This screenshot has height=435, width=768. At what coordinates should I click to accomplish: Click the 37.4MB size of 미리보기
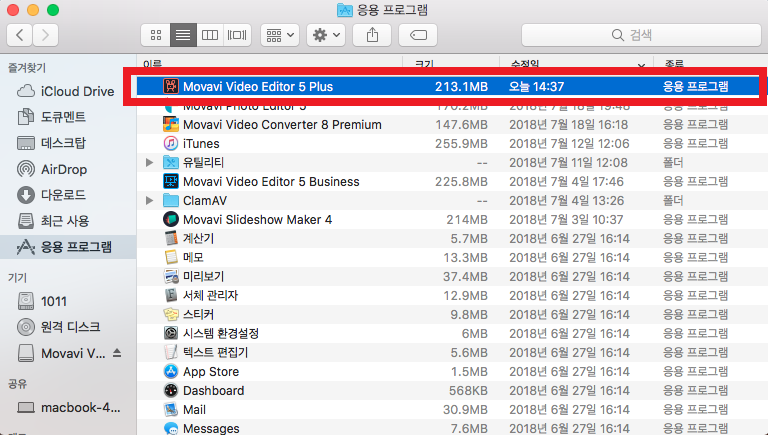coord(466,277)
